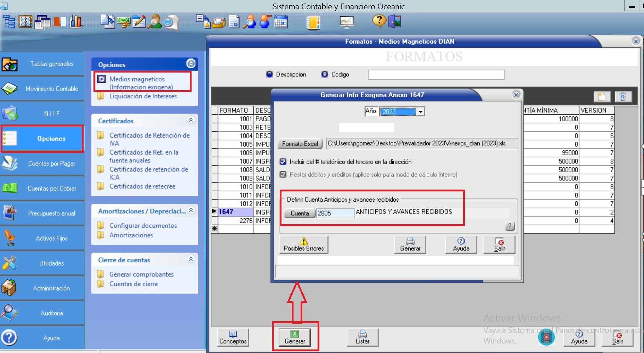The width and height of the screenshot is (644, 353).
Task: Collapse the Cierre de cuentas section
Action: tap(191, 259)
